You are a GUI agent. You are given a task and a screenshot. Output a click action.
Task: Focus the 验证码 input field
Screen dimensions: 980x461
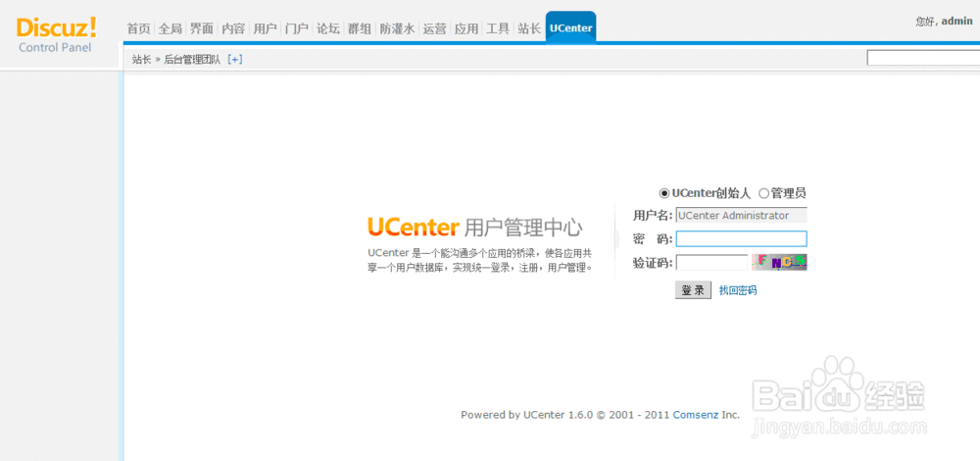(711, 263)
